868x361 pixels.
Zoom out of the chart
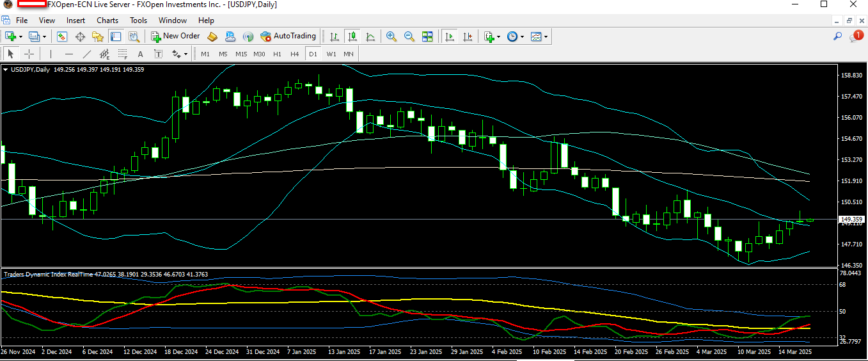(409, 36)
